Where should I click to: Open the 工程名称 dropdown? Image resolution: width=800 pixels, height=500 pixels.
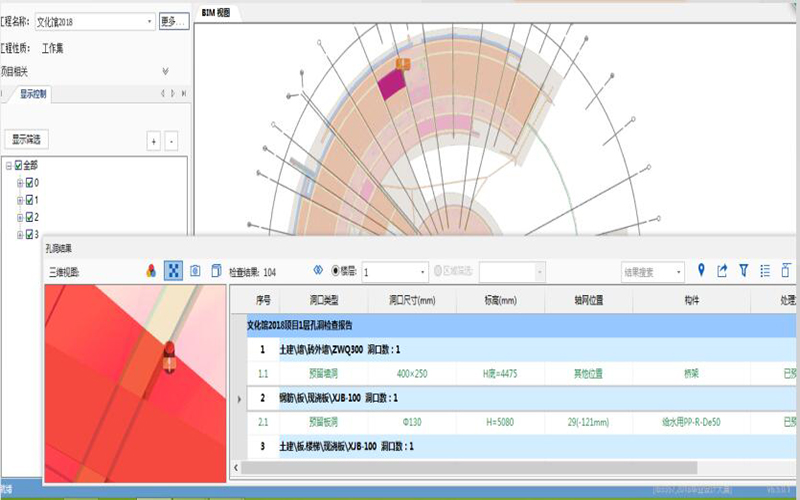coord(149,21)
